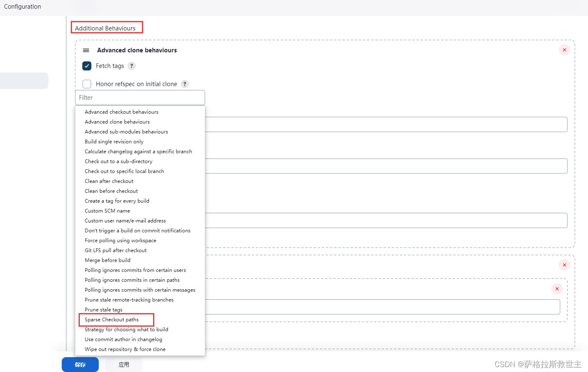588x372 pixels.
Task: Click the 保存 save button
Action: 80,364
